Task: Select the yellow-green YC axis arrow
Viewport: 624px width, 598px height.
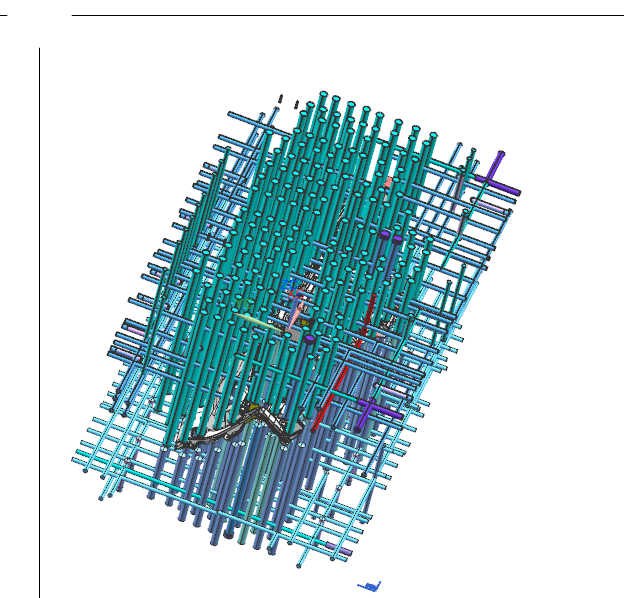Action: click(258, 322)
